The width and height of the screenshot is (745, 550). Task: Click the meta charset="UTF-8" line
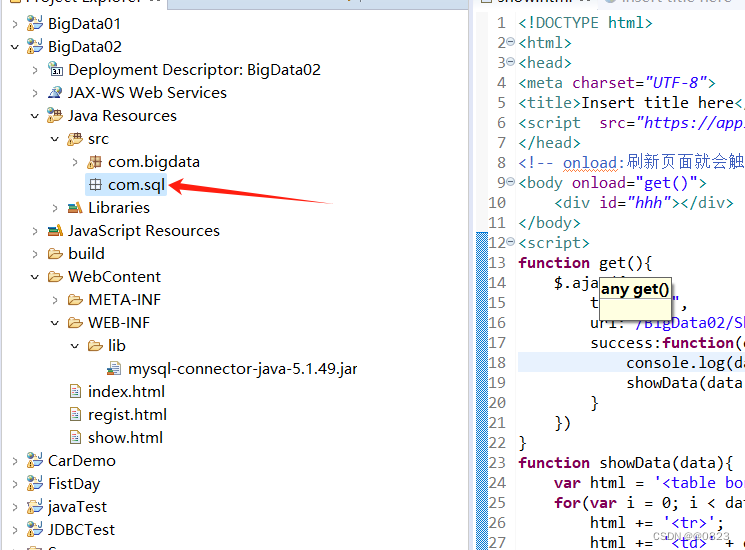click(617, 83)
